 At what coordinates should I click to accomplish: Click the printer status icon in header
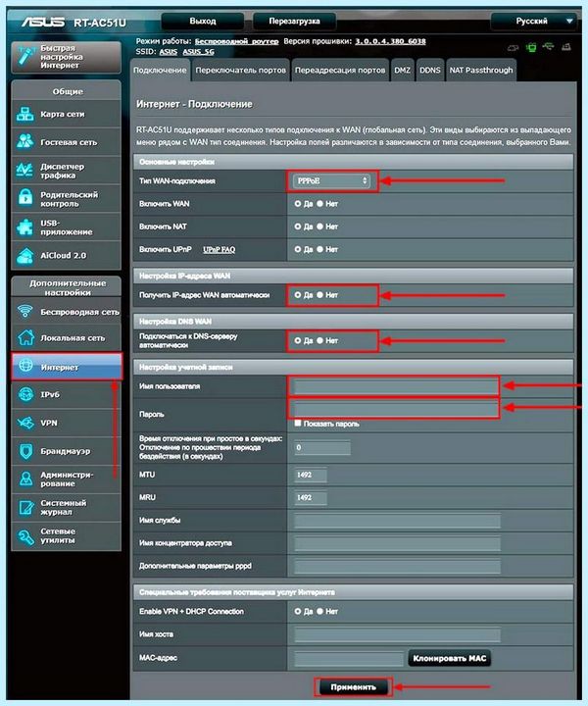click(566, 46)
